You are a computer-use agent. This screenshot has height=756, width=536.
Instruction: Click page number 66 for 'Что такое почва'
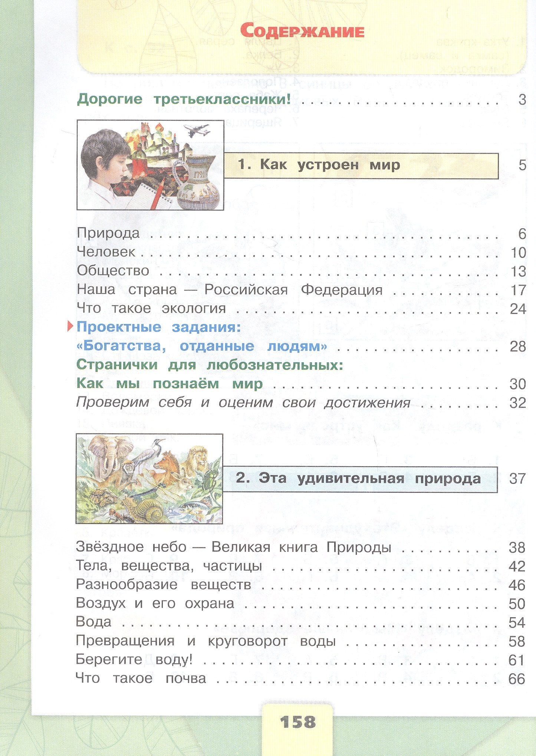point(517,679)
